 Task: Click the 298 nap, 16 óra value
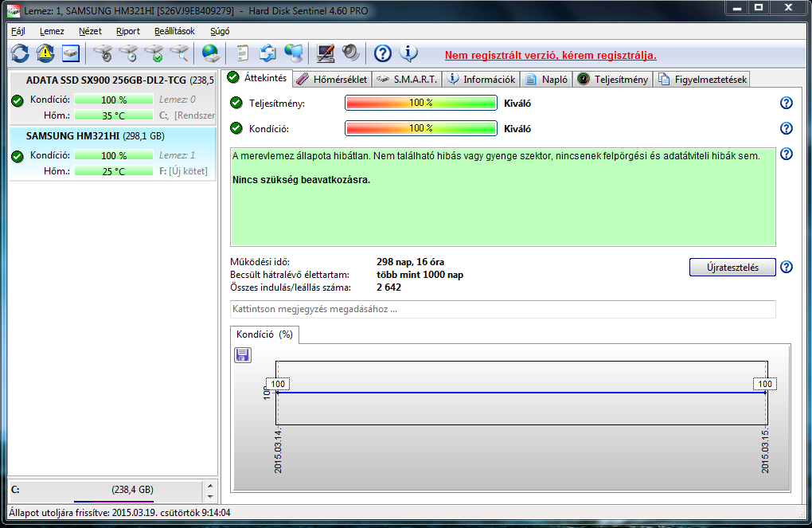coord(410,262)
